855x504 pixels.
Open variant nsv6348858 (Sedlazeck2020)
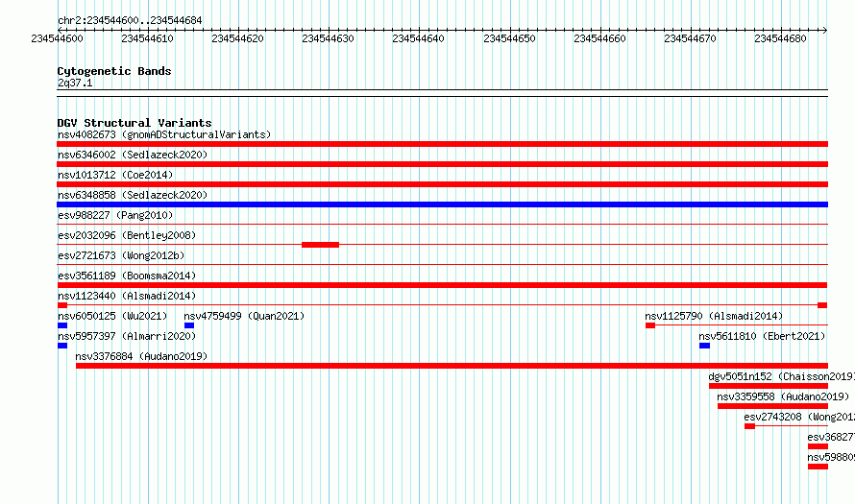(x=133, y=195)
